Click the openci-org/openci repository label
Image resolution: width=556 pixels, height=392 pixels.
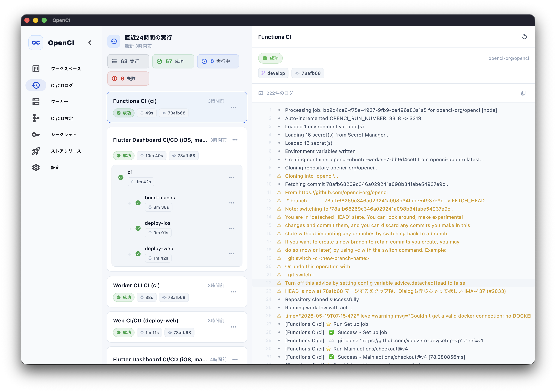click(x=508, y=58)
